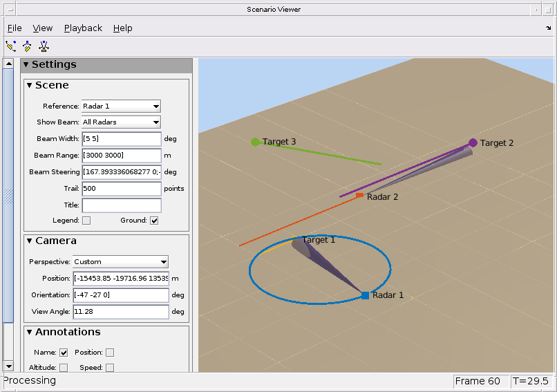This screenshot has height=392, width=557.
Task: Uncheck the Name annotation checkbox
Action: [x=64, y=353]
